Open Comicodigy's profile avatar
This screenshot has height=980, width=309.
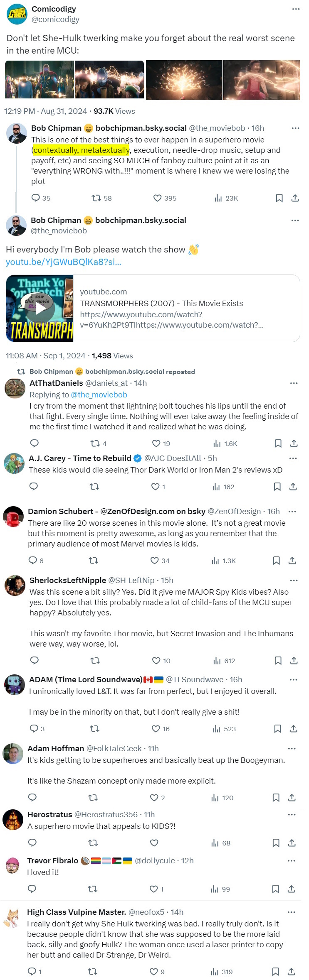[17, 14]
